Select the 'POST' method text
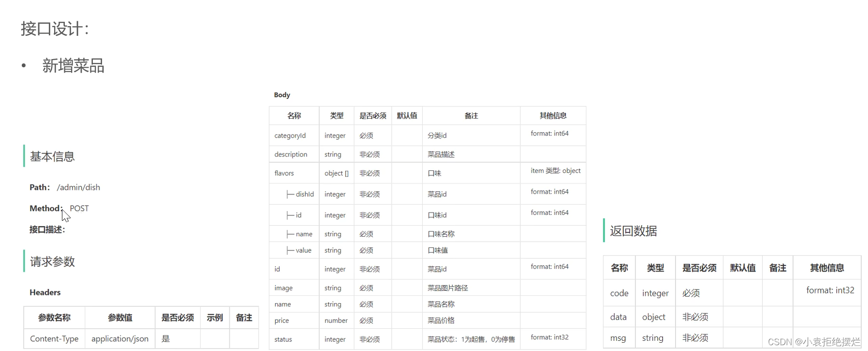Viewport: 868px width, 351px height. [79, 208]
